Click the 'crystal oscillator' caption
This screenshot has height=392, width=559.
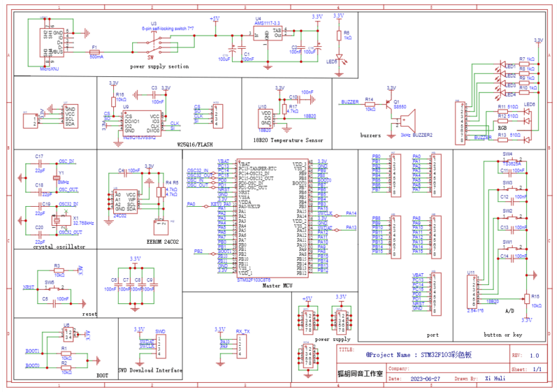tap(59, 247)
